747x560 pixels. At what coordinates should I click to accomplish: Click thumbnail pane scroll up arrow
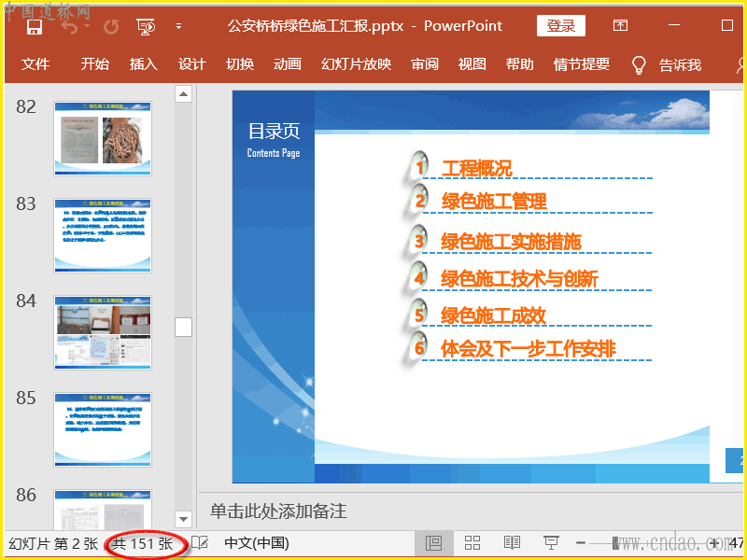183,94
